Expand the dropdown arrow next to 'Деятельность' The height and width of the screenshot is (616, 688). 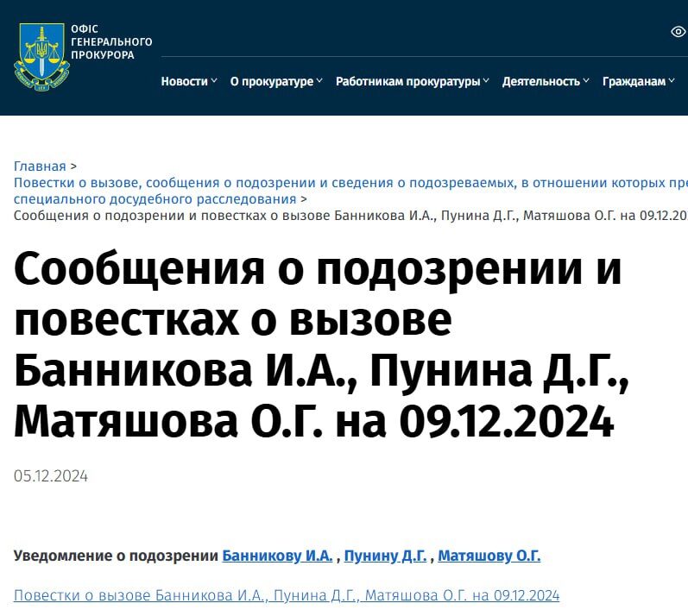[x=586, y=81]
